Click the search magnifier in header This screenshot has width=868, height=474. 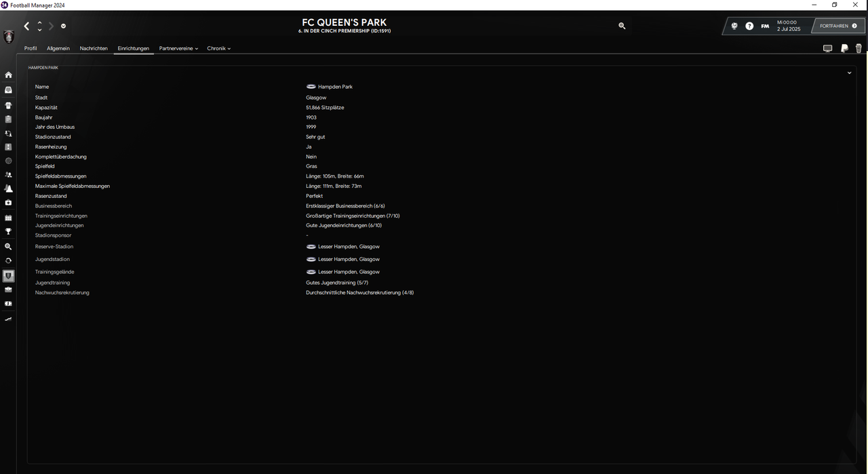(622, 26)
